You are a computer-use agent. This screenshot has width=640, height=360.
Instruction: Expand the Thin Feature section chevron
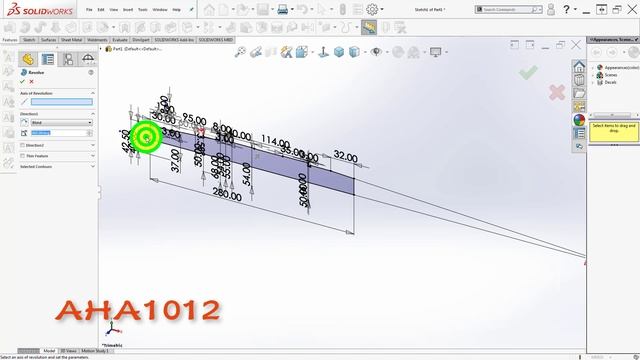[x=93, y=156]
